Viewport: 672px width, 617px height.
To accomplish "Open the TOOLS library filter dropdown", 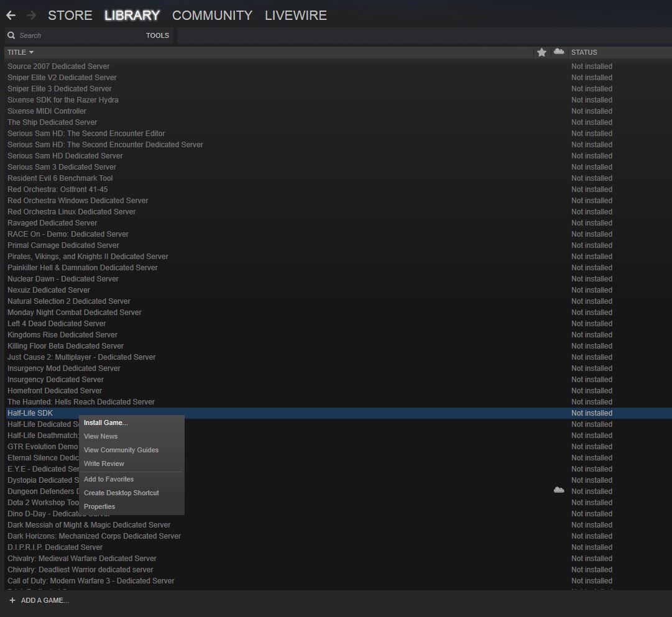I will coord(157,35).
